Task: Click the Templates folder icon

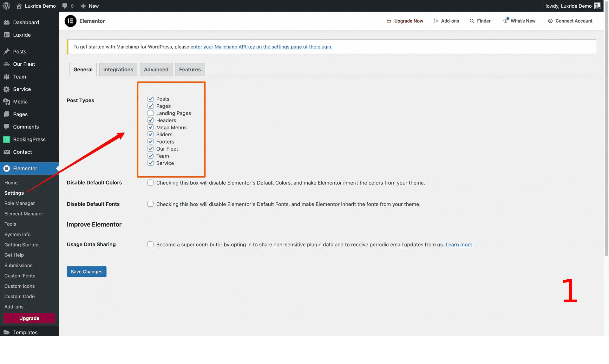Action: coord(7,332)
